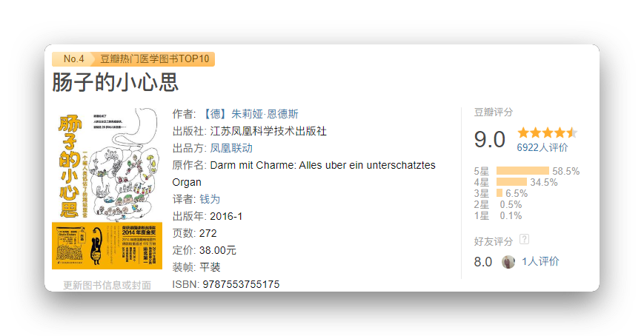This screenshot has height=336, width=644.
Task: Click ISBN number 9787553755175
Action: click(x=241, y=284)
